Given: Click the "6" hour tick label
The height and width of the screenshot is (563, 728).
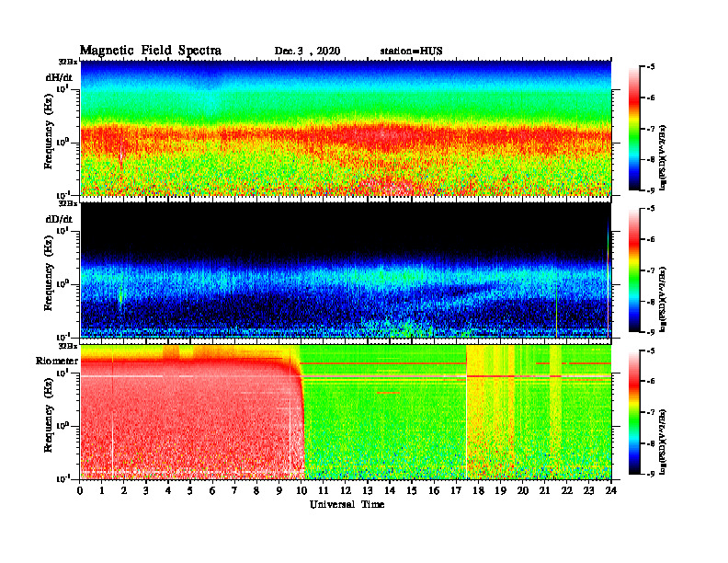Looking at the screenshot, I should tap(212, 490).
